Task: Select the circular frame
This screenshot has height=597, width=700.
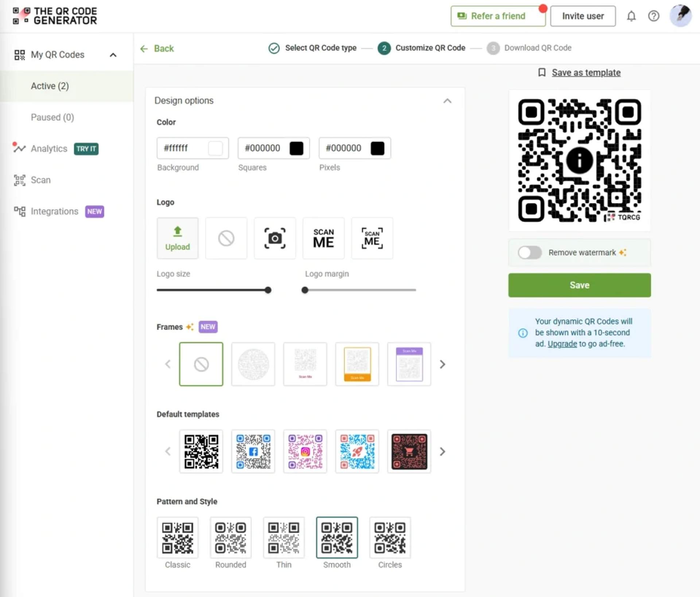Action: tap(253, 364)
